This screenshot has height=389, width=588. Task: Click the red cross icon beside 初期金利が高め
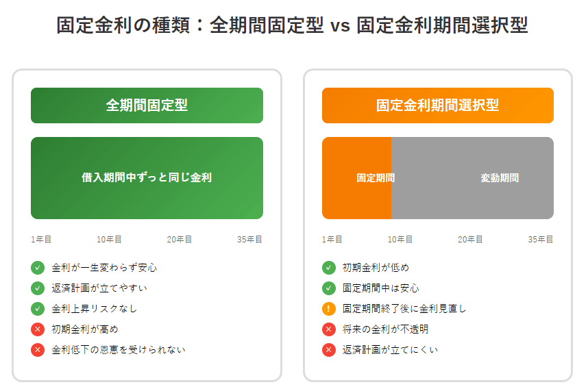tap(38, 329)
